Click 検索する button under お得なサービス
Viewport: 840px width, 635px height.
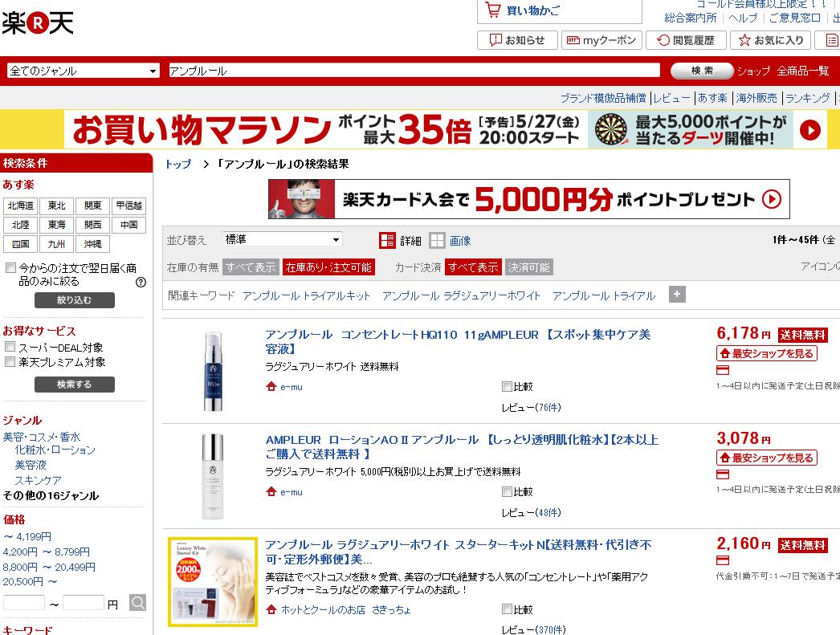75,385
